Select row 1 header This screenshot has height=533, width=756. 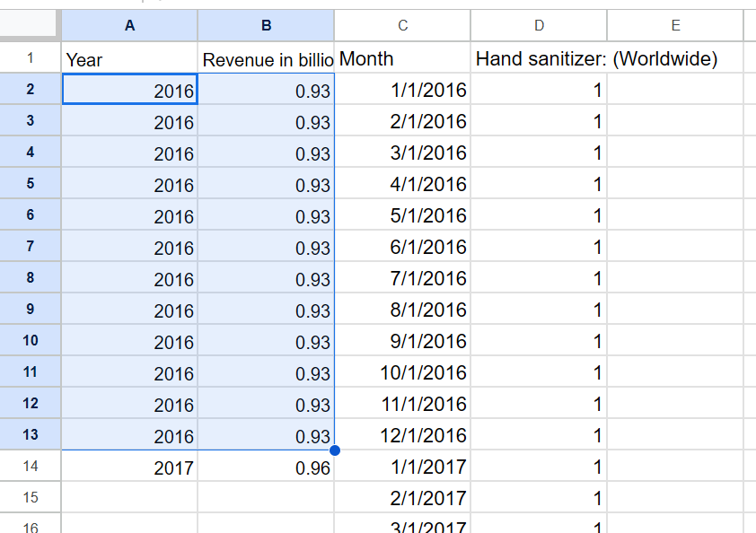[x=30, y=57]
